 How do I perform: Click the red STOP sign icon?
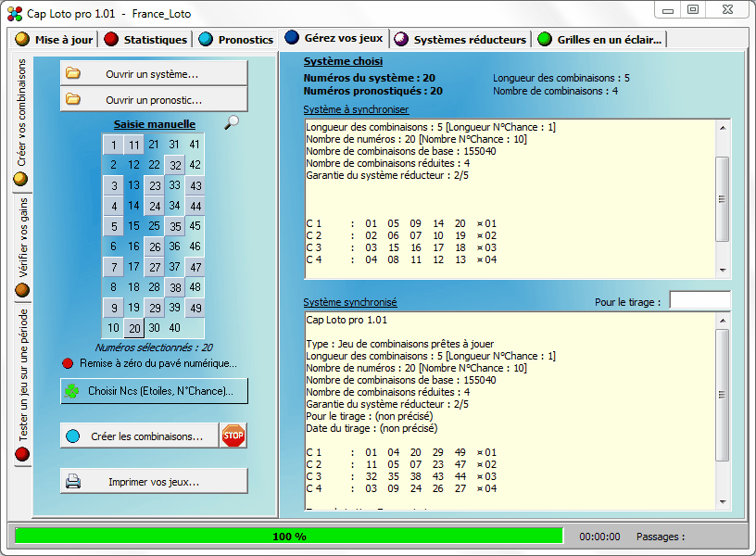point(233,436)
